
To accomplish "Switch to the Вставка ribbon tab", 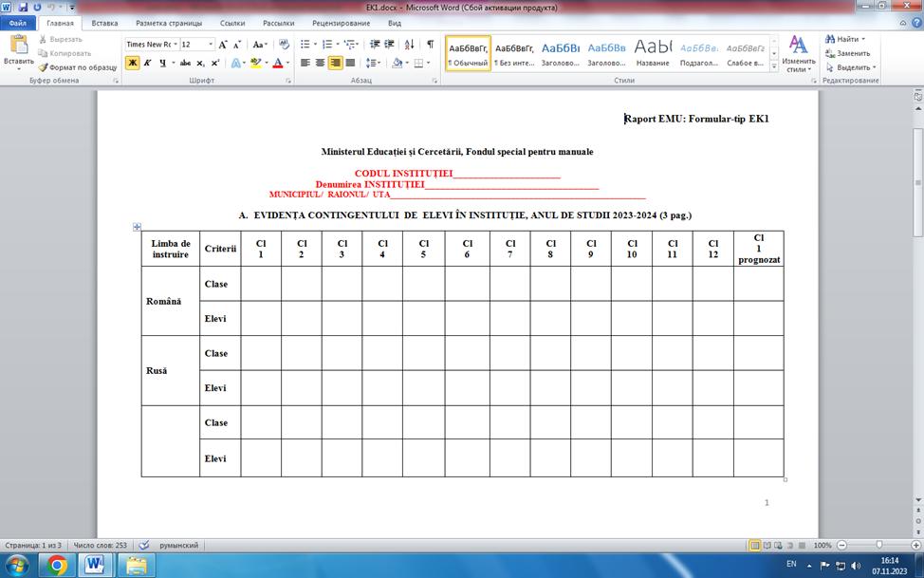I will coord(104,23).
